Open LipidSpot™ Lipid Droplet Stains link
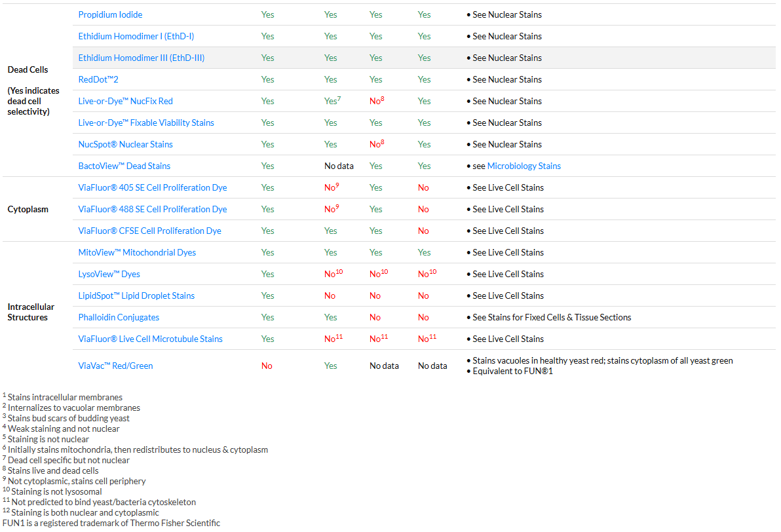 136,296
